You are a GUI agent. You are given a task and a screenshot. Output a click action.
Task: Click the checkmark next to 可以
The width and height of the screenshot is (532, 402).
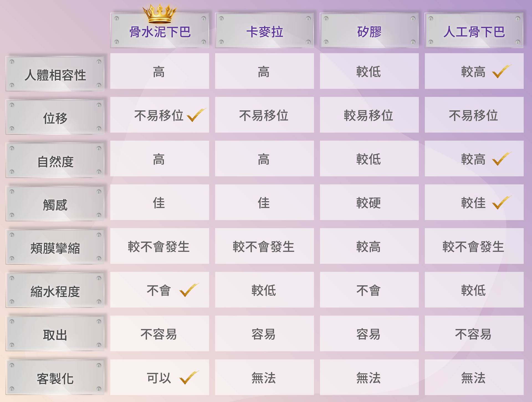[189, 378]
